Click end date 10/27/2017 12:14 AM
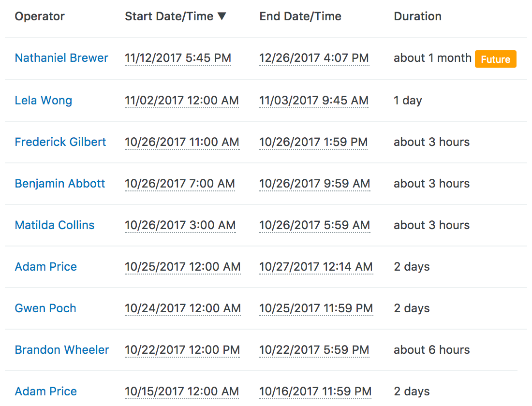The height and width of the screenshot is (406, 532). point(316,267)
